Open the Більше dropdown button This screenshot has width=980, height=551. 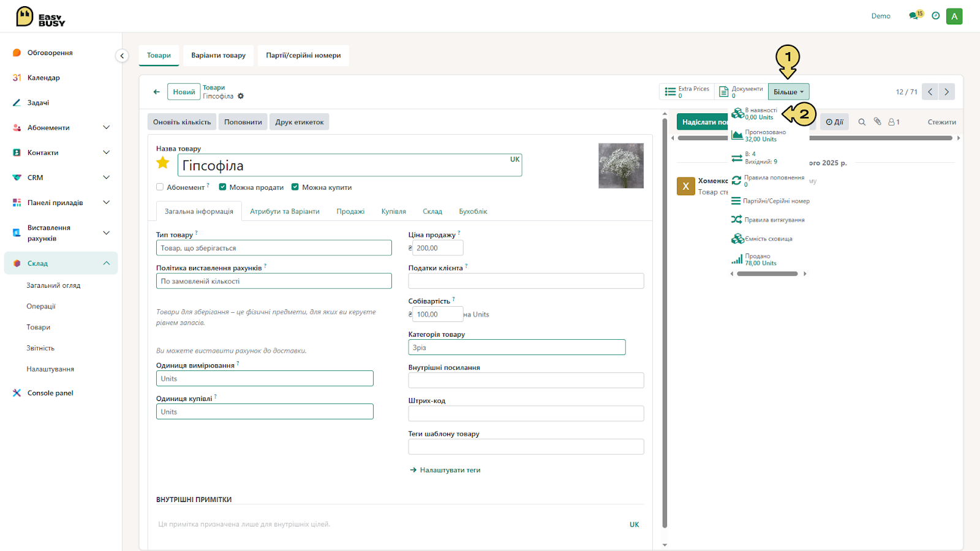[x=789, y=92]
